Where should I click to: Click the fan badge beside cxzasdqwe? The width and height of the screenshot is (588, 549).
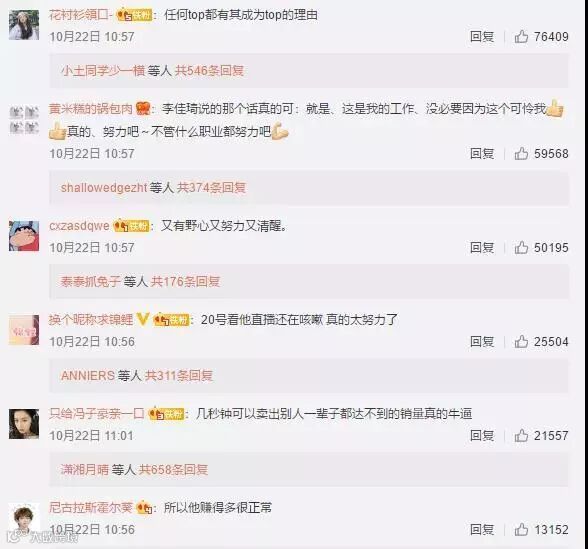131,226
